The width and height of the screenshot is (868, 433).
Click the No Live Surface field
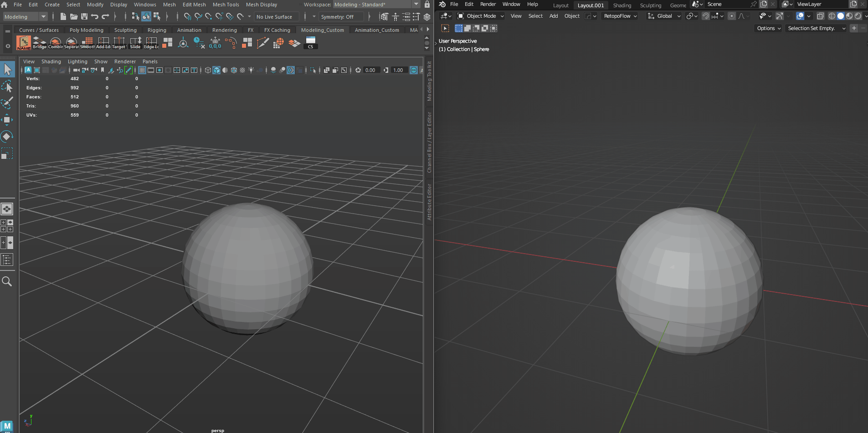(277, 17)
